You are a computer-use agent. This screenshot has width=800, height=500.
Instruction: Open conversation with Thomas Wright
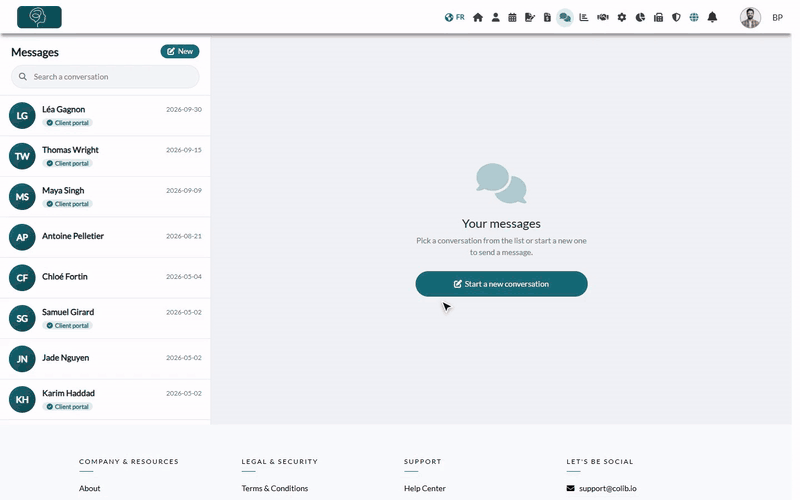(x=105, y=156)
